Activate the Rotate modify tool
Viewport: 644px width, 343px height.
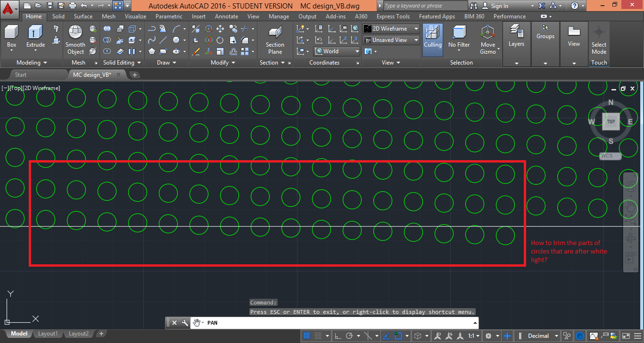[x=220, y=40]
